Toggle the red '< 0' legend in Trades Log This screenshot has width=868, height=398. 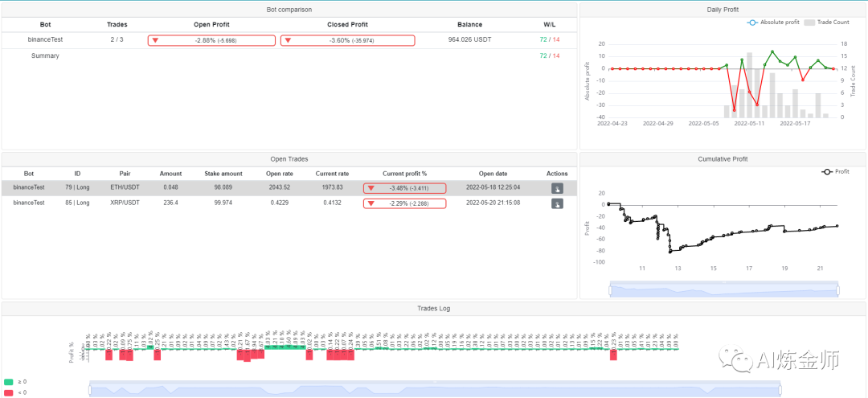pos(15,392)
